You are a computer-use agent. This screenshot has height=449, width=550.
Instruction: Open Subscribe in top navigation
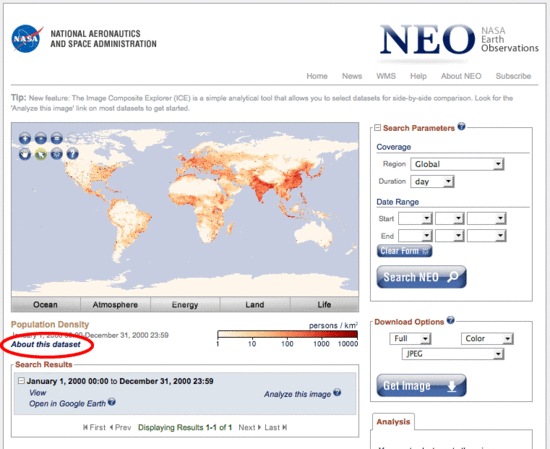pos(513,76)
